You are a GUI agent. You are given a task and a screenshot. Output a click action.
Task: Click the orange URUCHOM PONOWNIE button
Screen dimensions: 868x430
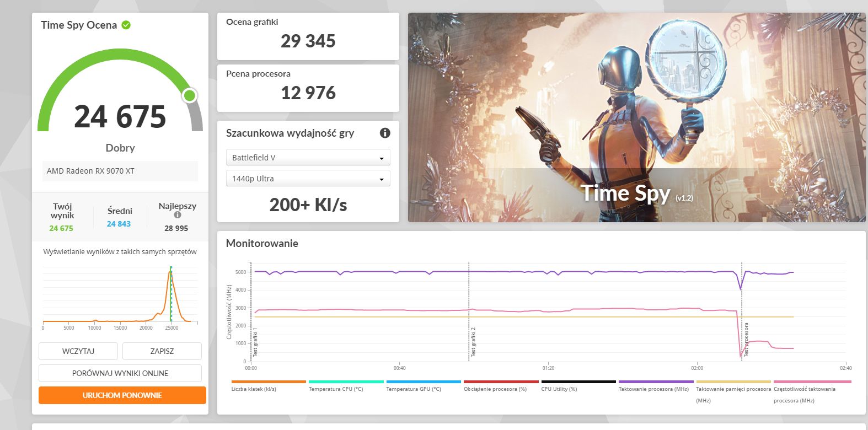122,395
